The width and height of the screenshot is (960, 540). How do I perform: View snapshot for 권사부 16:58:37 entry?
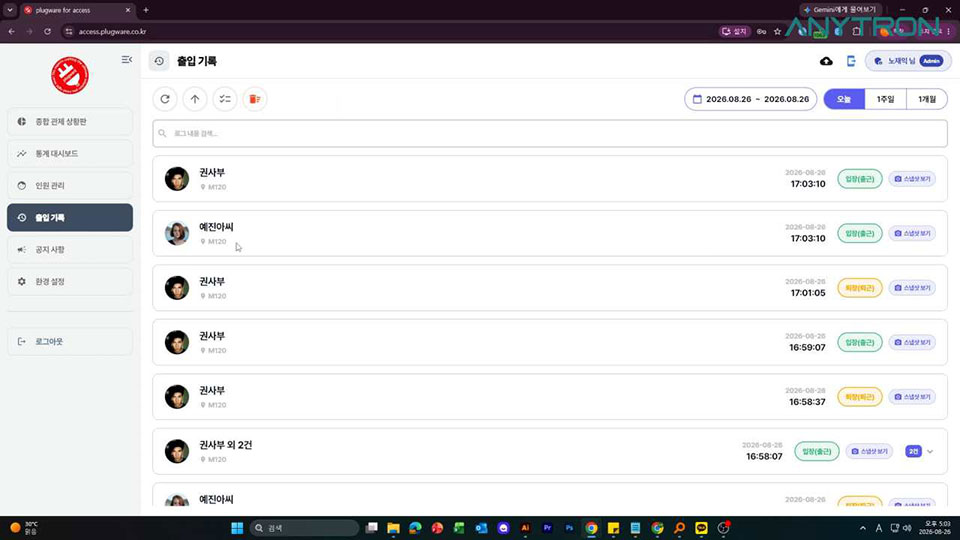pyautogui.click(x=912, y=397)
